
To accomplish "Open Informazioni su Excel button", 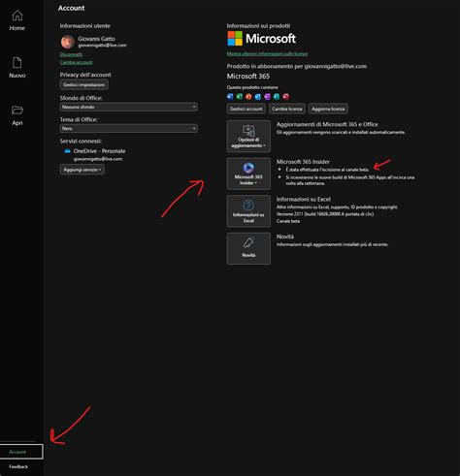I will (x=248, y=211).
